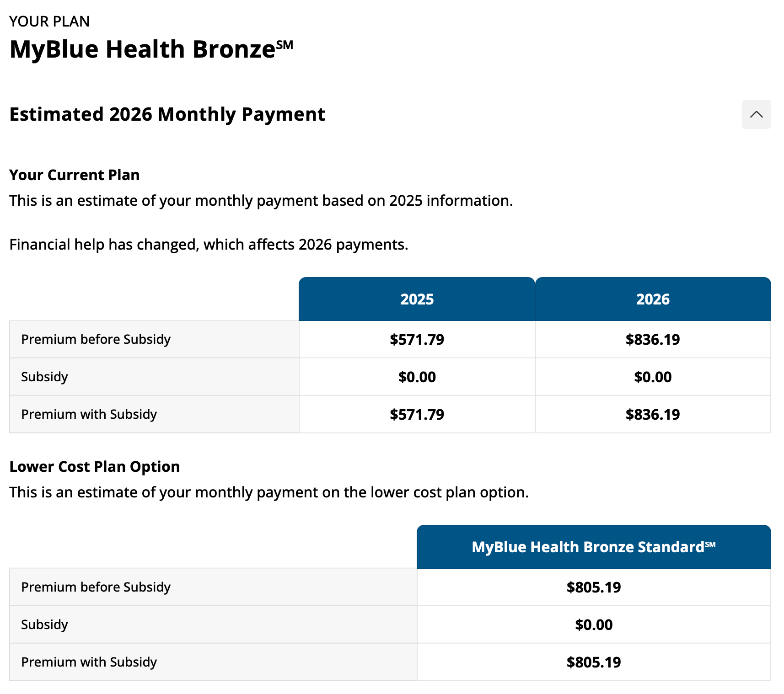Click the financial help has changed notice
The width and height of the screenshot is (784, 694).
[209, 245]
